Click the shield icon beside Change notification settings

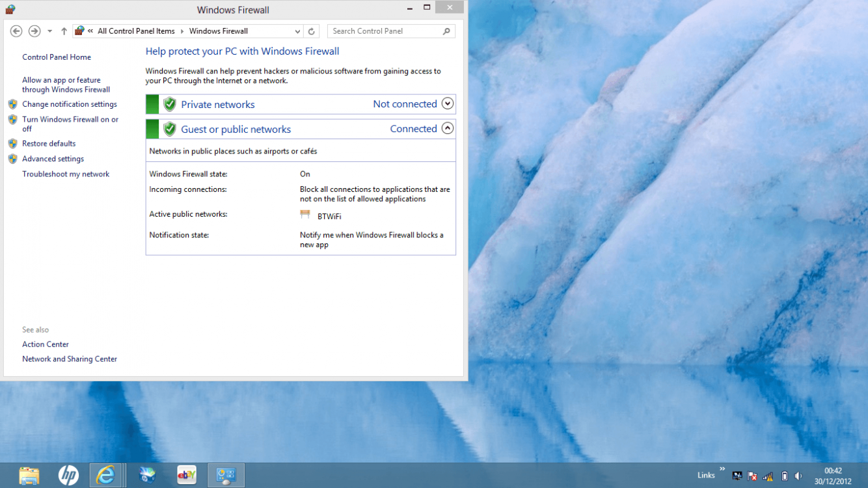click(x=12, y=104)
